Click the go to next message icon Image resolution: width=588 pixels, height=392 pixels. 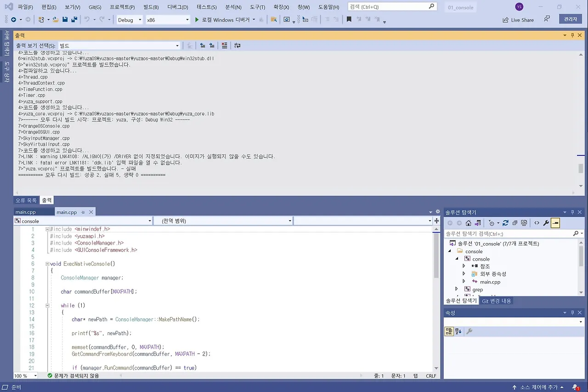(x=212, y=45)
